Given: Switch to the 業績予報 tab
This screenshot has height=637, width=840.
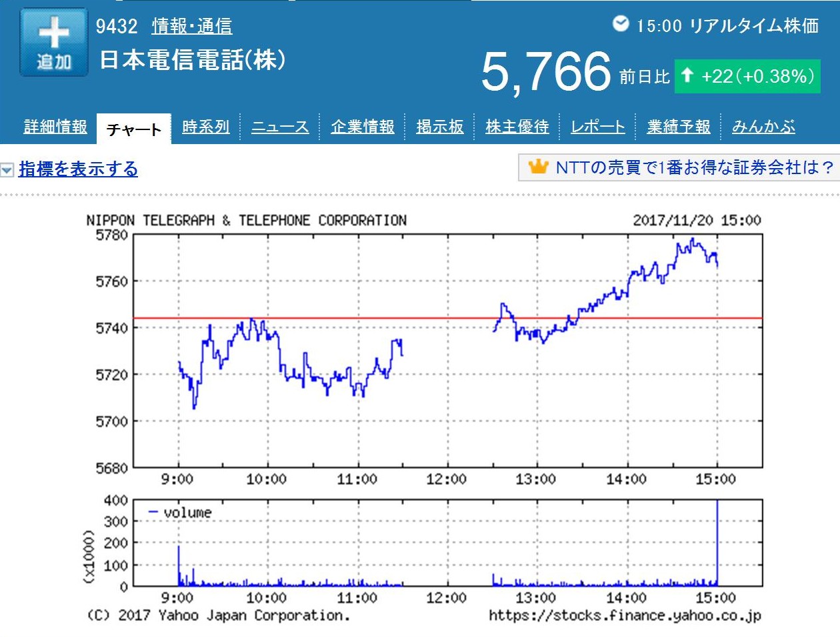Looking at the screenshot, I should tap(679, 127).
